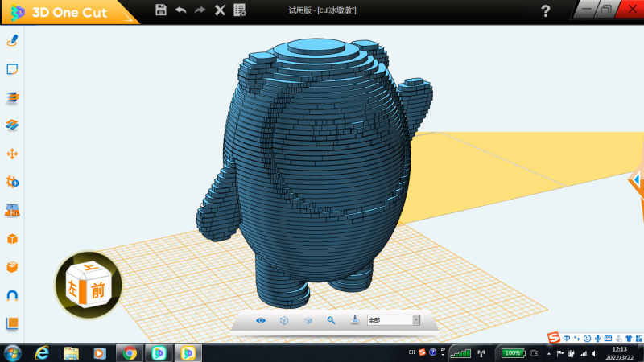Click the IME microphone voice input
Image resolution: width=644 pixels, height=362 pixels.
pos(597,338)
